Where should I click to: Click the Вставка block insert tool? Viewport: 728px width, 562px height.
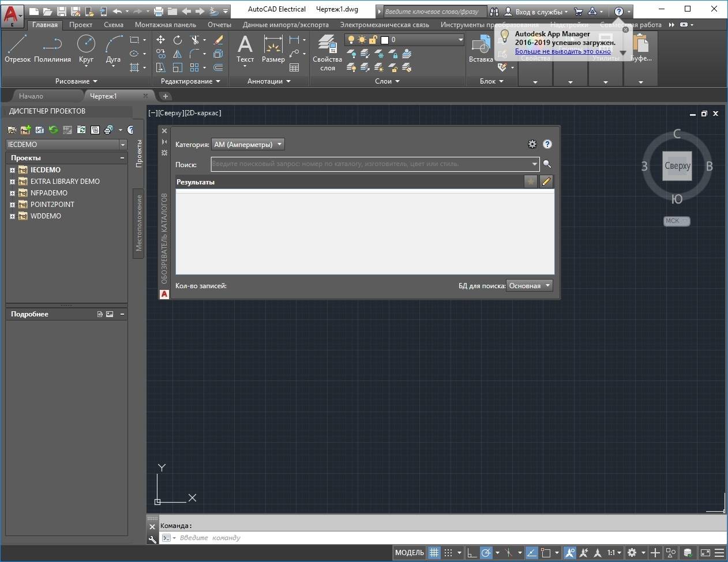pos(481,48)
